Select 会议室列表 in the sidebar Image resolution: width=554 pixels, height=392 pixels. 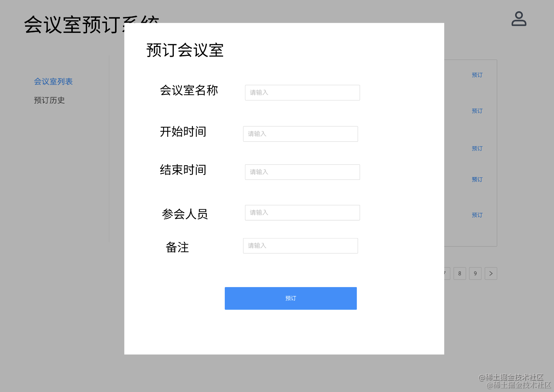[x=53, y=81]
